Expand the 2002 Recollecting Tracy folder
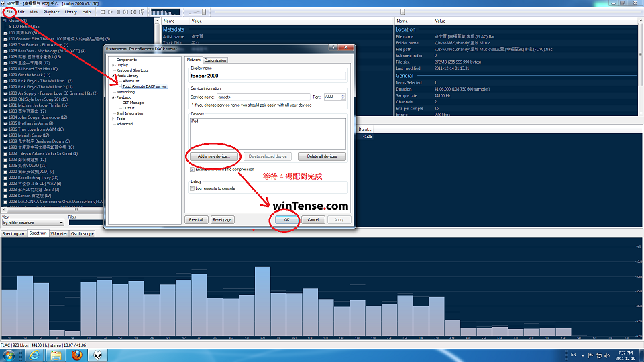Image resolution: width=644 pixels, height=362 pixels. pyautogui.click(x=5, y=178)
